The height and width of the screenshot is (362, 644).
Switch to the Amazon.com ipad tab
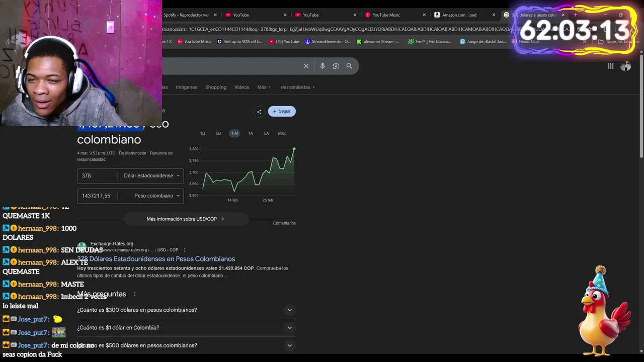click(x=464, y=15)
